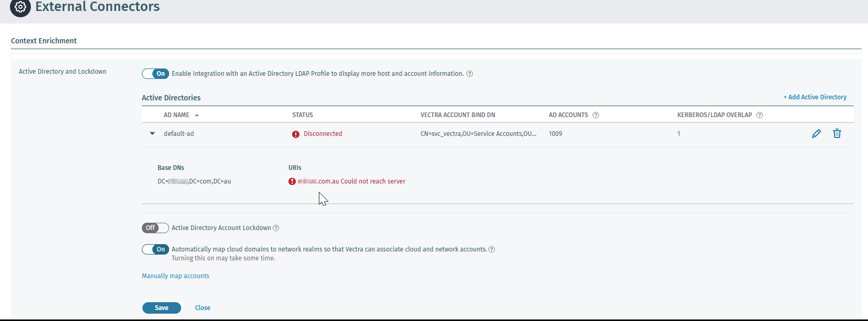Open help icon next to Kerberos/LDAP Overlap
This screenshot has width=868, height=321.
click(760, 115)
